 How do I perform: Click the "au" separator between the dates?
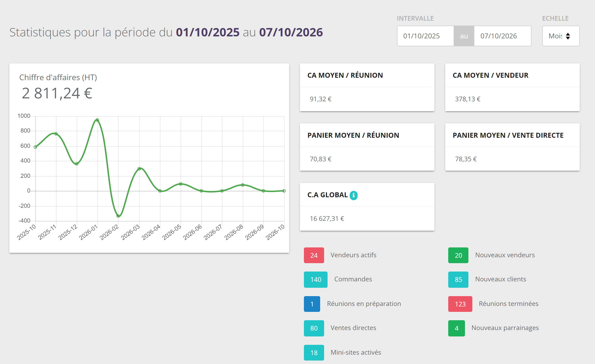[464, 36]
